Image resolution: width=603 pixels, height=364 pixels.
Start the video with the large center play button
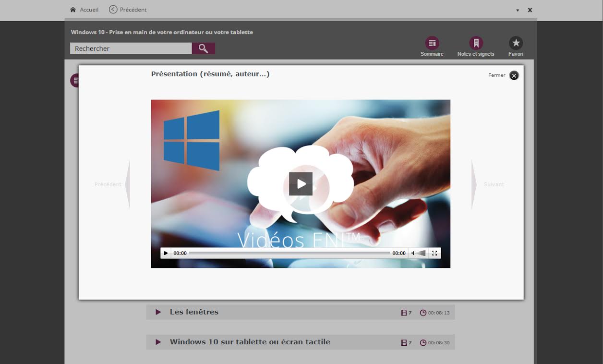click(x=301, y=184)
